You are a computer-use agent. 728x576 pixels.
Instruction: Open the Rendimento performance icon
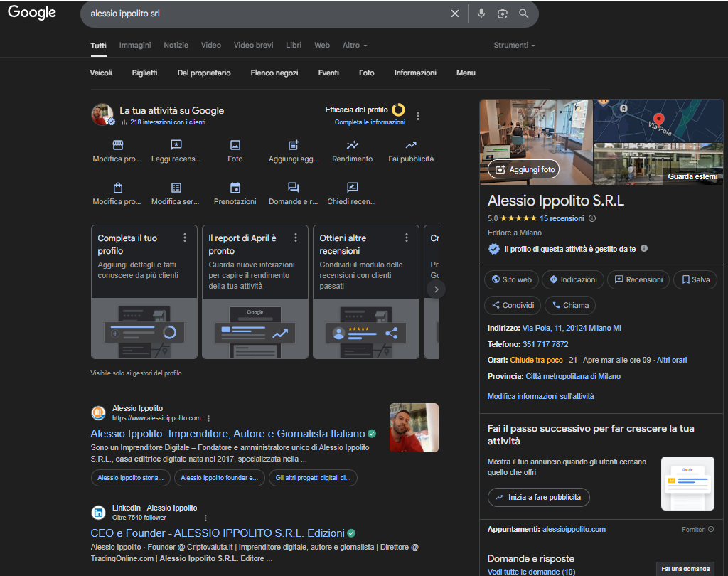tap(353, 145)
